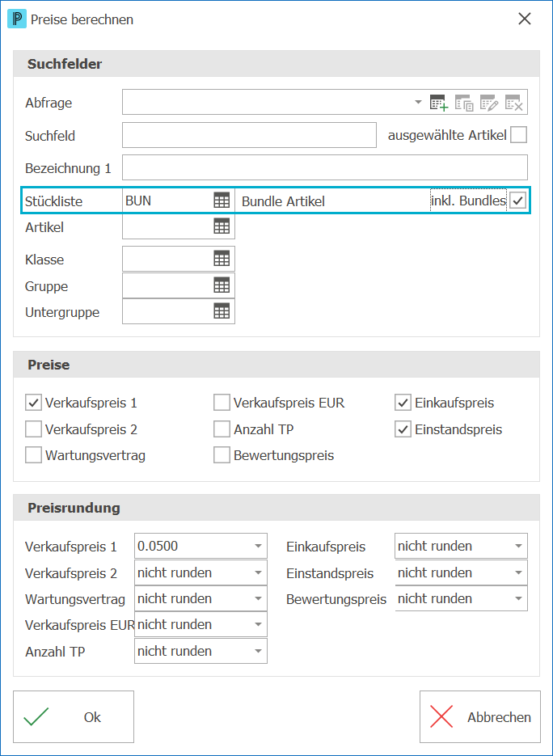Click the Abbrechen button
Screen dimensions: 553x756
pyautogui.click(x=479, y=716)
